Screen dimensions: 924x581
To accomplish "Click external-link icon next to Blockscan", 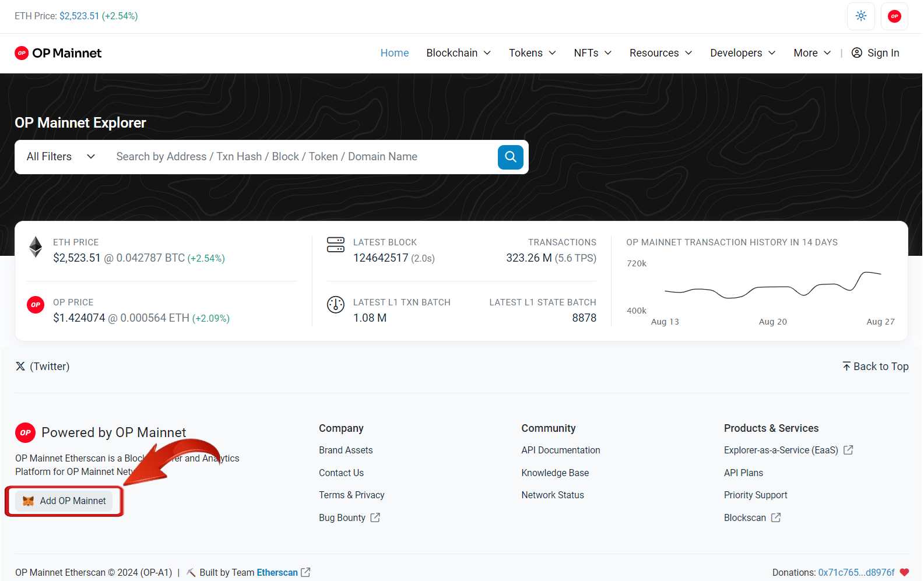I will [776, 517].
